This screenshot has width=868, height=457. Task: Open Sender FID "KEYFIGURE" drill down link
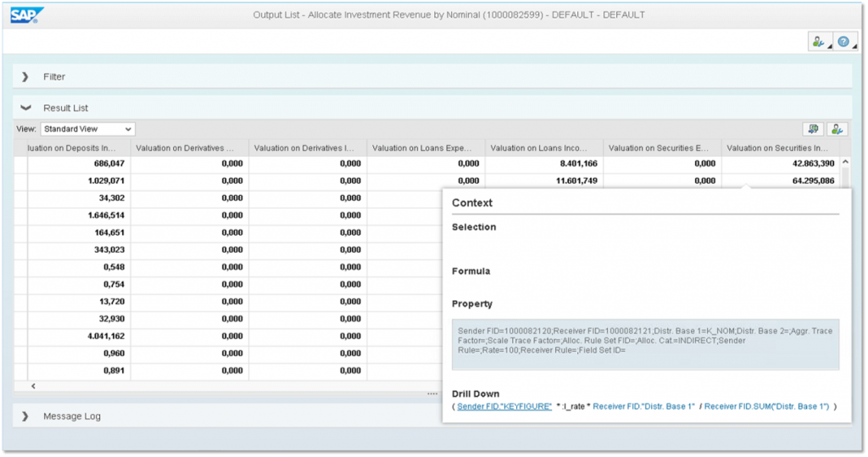504,407
